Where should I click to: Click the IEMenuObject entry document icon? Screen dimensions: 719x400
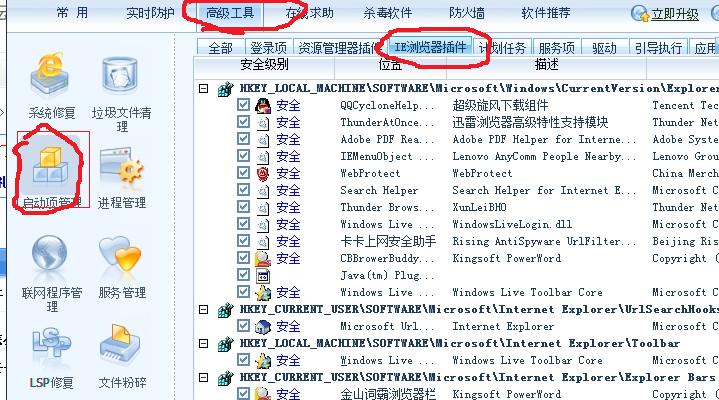click(x=263, y=156)
